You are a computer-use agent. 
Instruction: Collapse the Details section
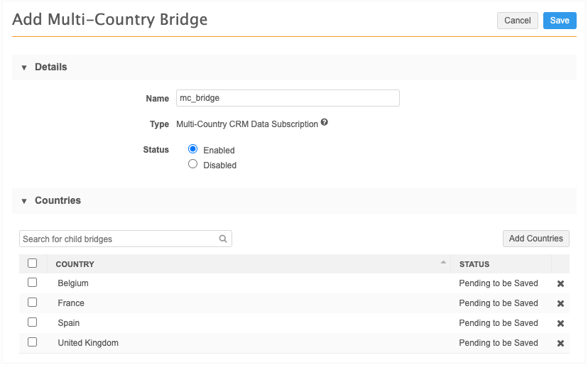coord(24,67)
